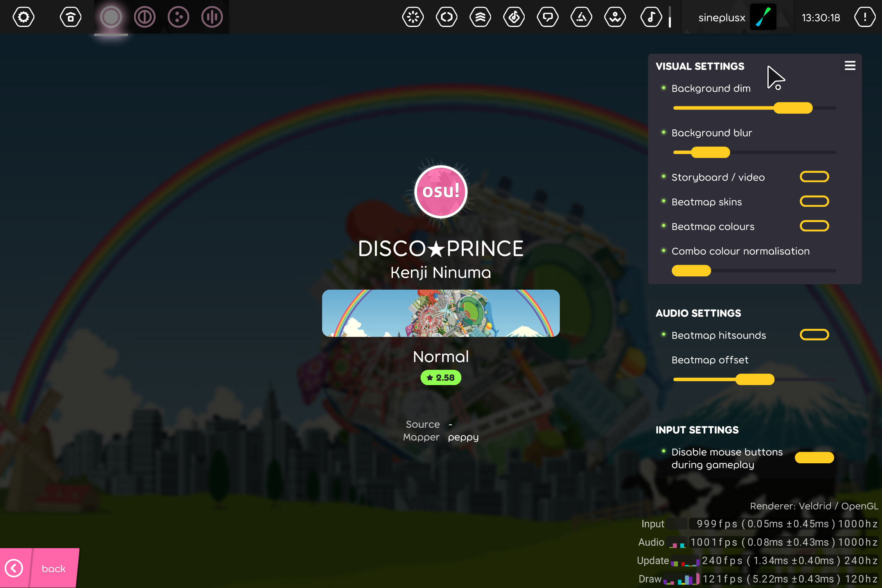Screen dimensions: 882x588
Task: Open the now playing music icon
Action: tap(651, 17)
